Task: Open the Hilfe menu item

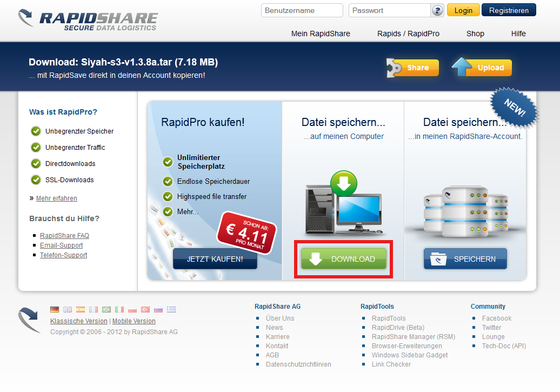Action: click(x=518, y=34)
